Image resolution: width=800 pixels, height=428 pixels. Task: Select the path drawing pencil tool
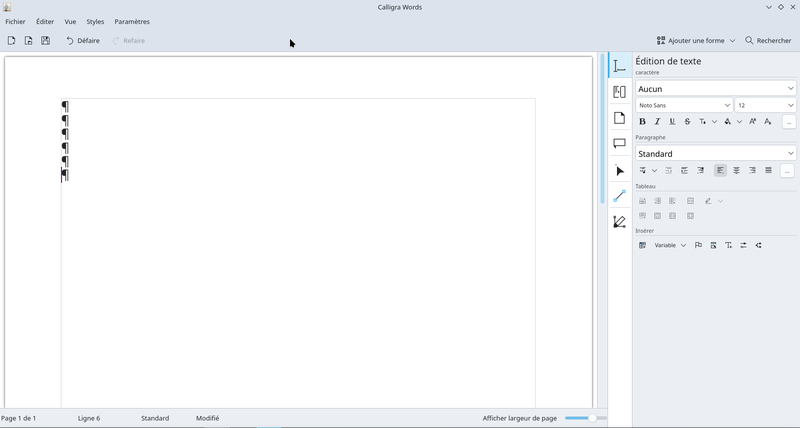pos(619,222)
